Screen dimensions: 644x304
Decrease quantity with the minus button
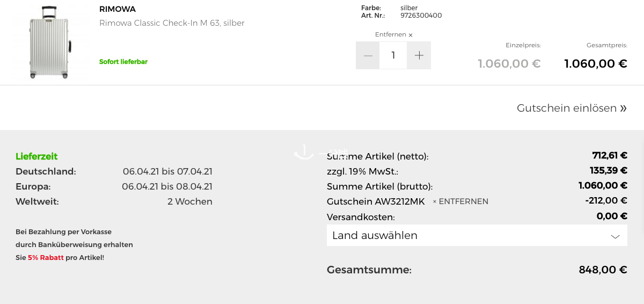tap(368, 55)
